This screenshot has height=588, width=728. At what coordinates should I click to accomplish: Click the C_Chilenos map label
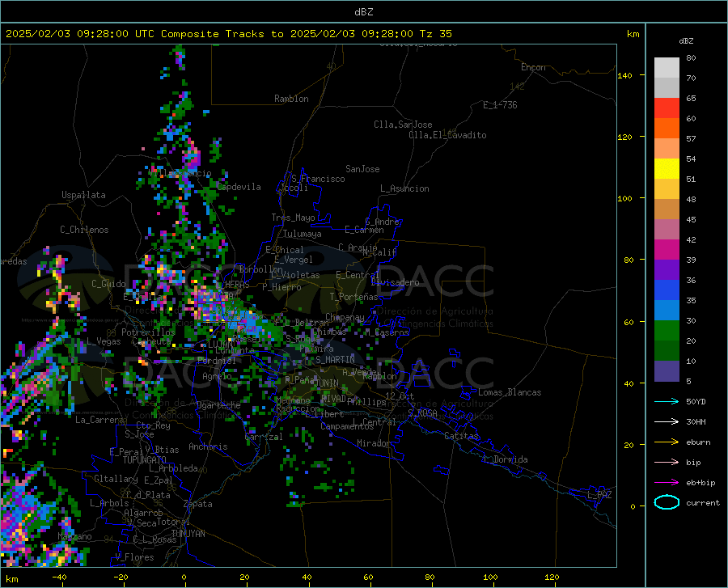point(84,230)
